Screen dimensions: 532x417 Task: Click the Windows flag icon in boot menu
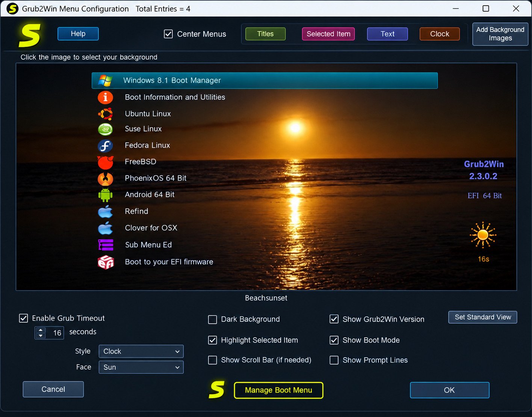point(105,80)
